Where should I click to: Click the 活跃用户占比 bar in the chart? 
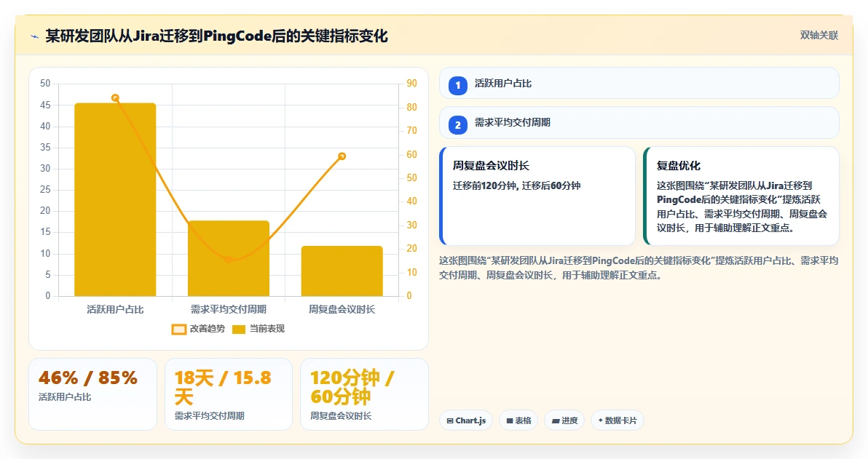pos(115,199)
